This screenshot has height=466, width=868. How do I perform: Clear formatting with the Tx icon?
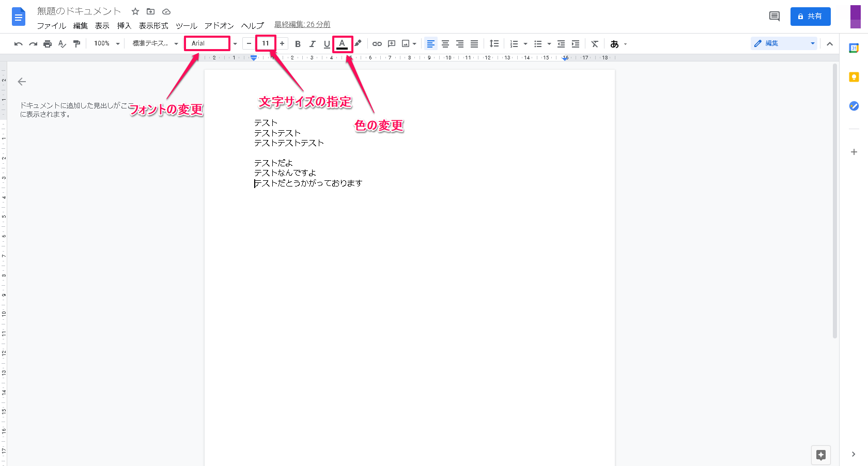coord(595,44)
